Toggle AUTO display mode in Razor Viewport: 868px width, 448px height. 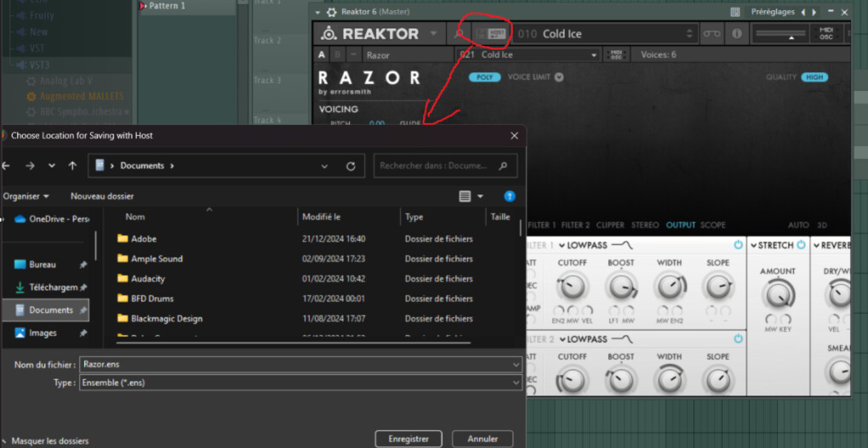pos(798,225)
